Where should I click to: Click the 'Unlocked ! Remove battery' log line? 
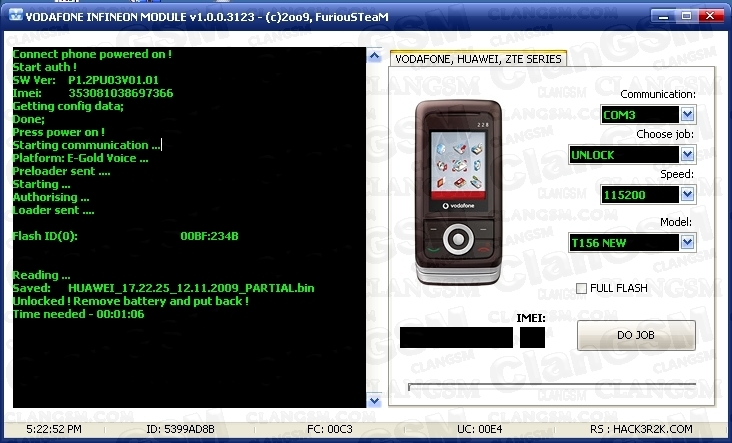130,301
